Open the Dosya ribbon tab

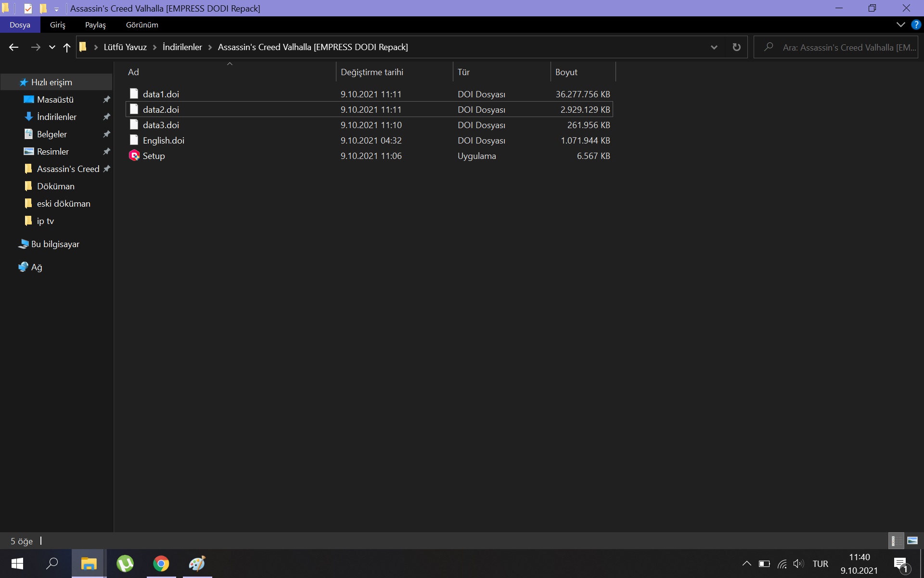[20, 25]
